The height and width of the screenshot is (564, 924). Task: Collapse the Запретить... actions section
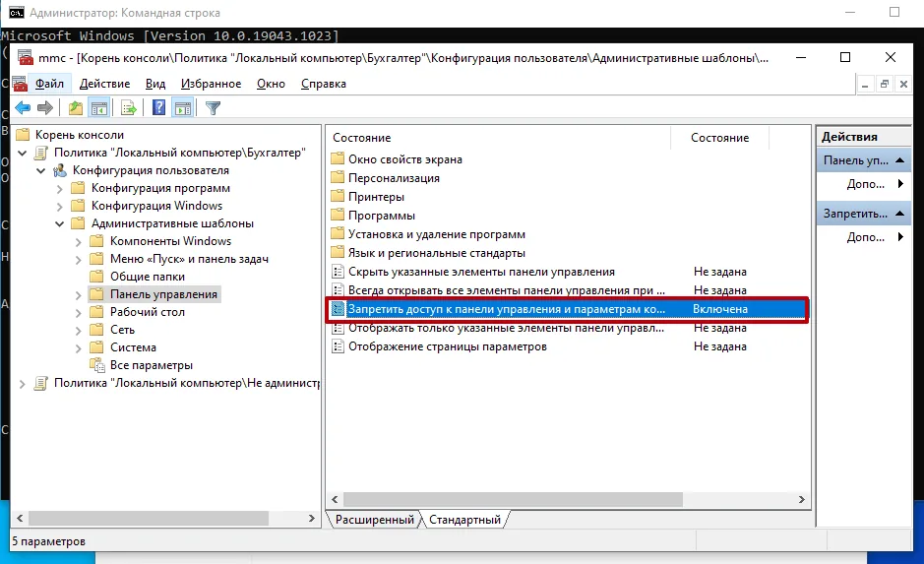899,214
